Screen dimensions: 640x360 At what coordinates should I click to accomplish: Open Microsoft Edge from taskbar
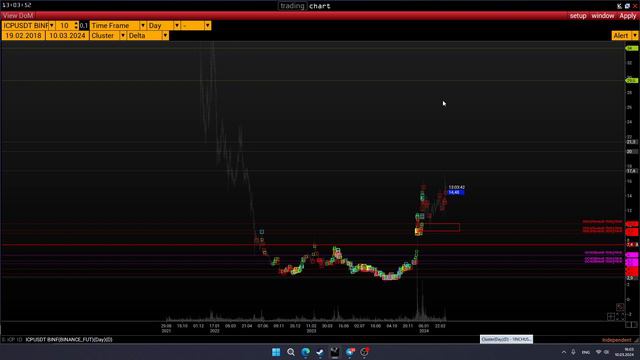click(x=305, y=352)
